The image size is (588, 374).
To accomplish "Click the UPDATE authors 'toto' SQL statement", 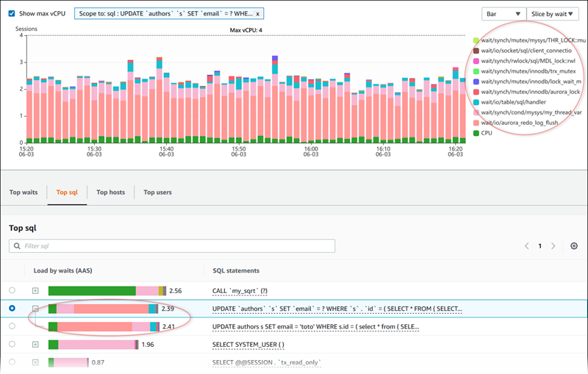I will click(x=316, y=326).
